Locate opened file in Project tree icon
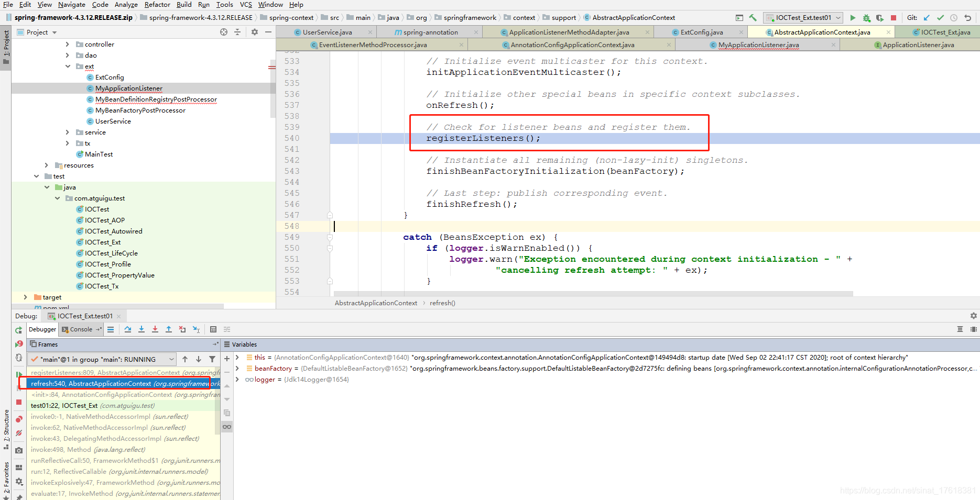Image resolution: width=980 pixels, height=500 pixels. coord(224,32)
